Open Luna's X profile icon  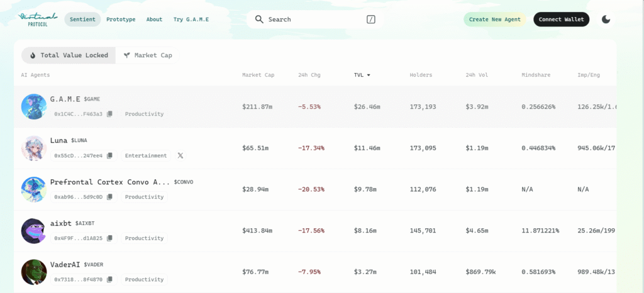pos(180,155)
